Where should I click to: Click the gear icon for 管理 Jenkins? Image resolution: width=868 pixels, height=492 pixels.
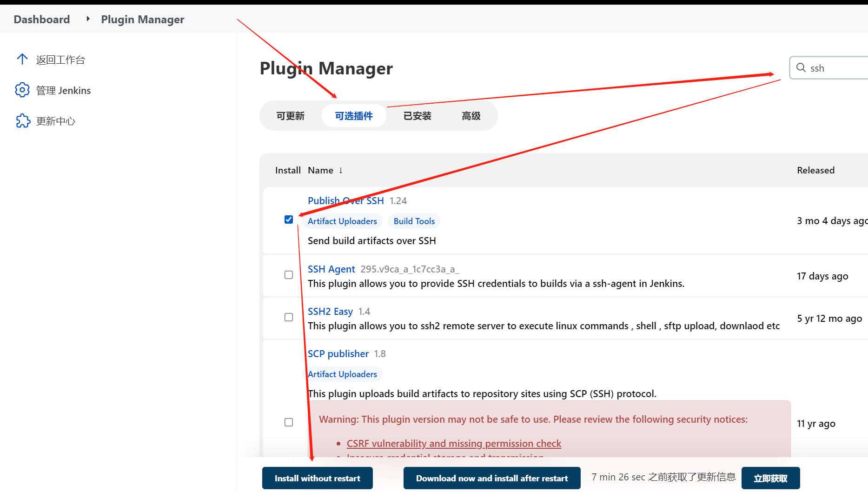[22, 90]
